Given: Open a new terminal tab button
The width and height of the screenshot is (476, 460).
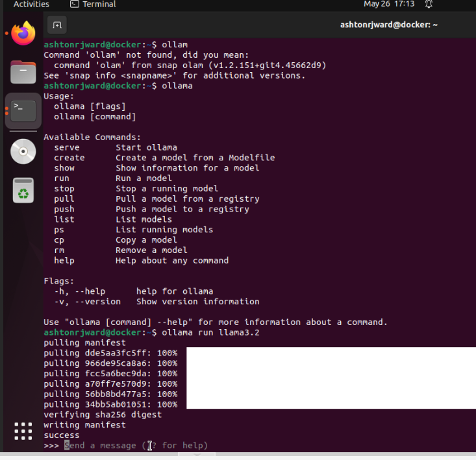Looking at the screenshot, I should tap(57, 25).
